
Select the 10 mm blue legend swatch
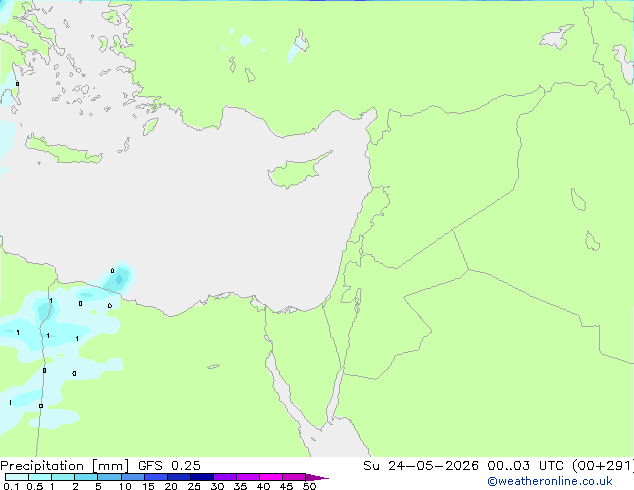(133, 477)
